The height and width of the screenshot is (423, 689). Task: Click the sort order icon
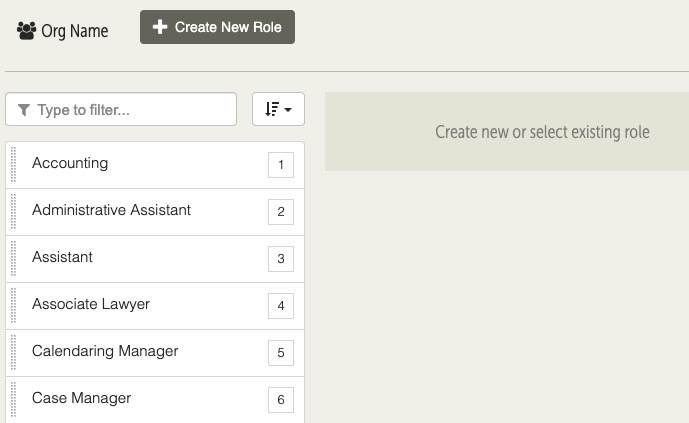(272, 109)
